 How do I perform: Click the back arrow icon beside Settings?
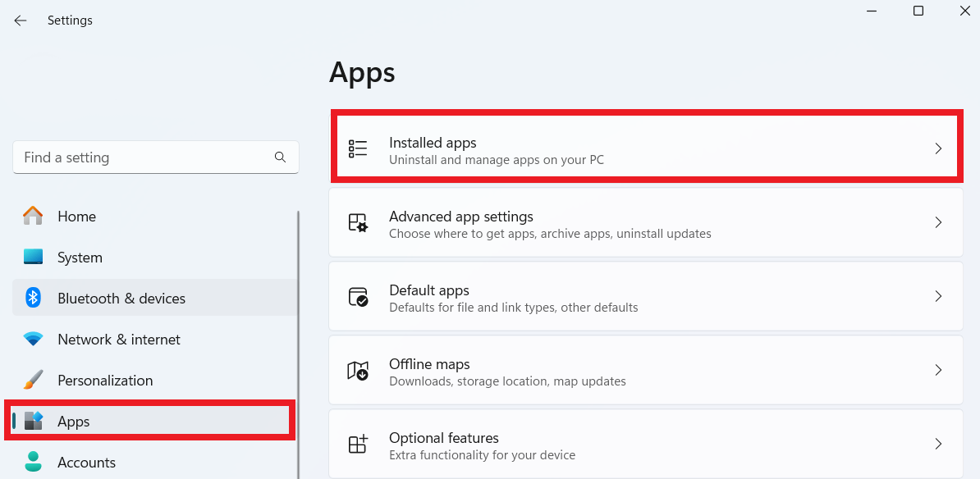[21, 21]
